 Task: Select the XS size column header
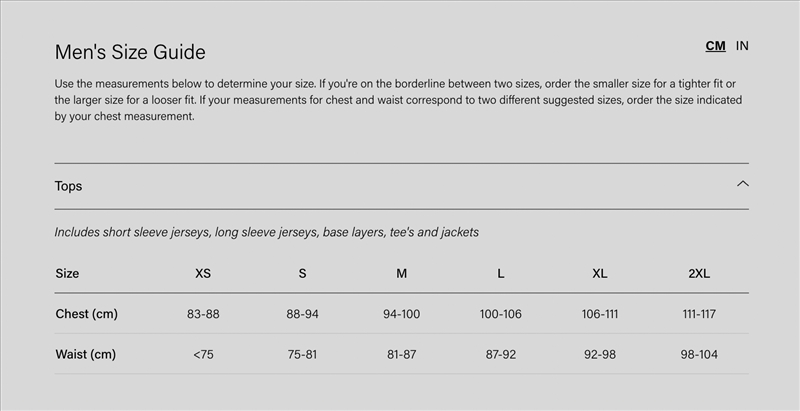click(203, 273)
